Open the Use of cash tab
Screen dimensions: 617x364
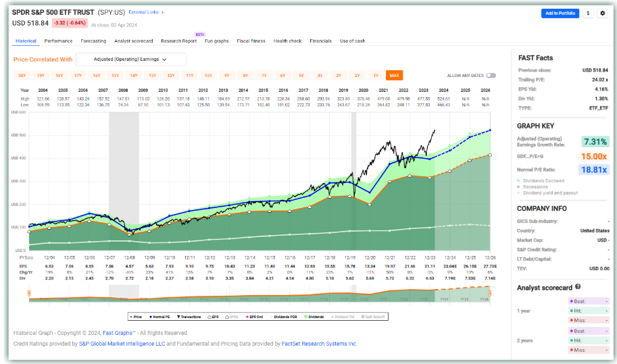[x=352, y=41]
